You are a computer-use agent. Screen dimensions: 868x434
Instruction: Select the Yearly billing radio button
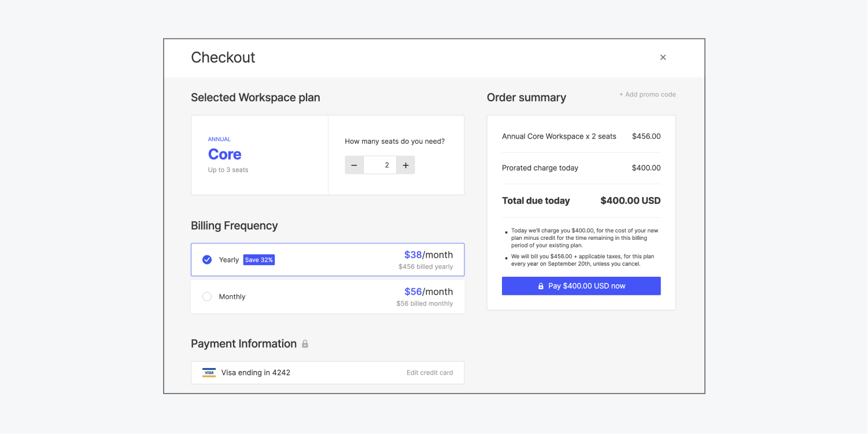pyautogui.click(x=207, y=259)
